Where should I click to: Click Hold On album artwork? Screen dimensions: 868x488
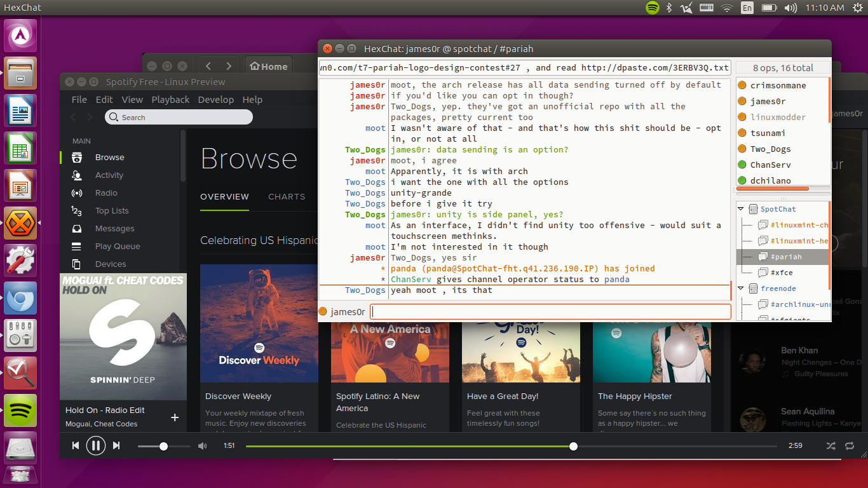click(123, 337)
